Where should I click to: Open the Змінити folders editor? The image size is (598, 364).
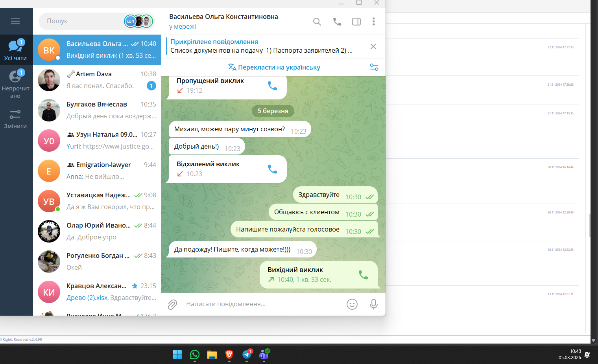(x=16, y=119)
